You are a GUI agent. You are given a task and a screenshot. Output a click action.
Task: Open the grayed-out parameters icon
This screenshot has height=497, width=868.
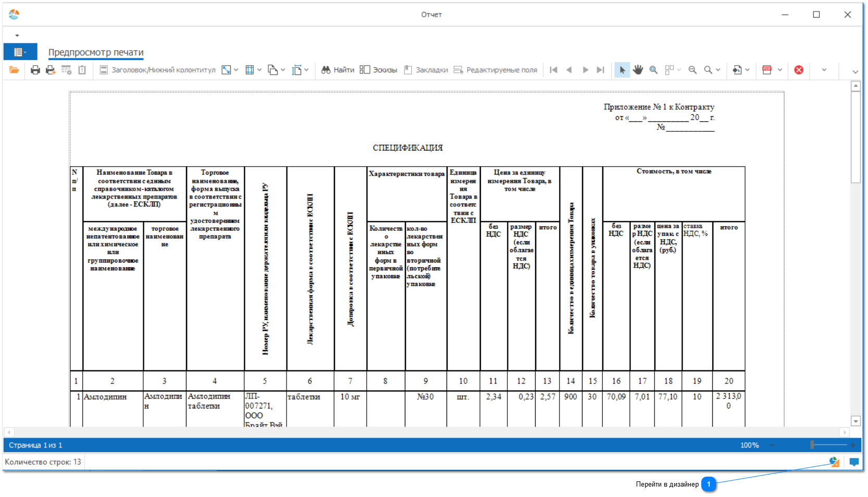pos(66,70)
